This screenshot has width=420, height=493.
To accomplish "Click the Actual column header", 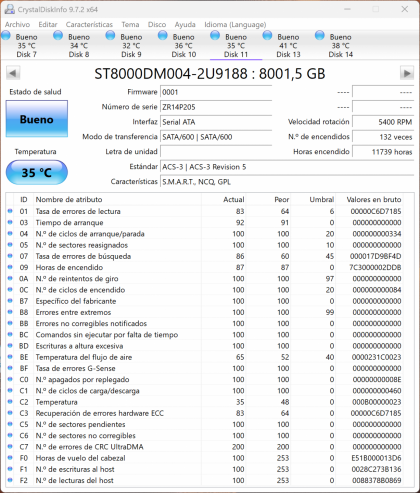I will click(223, 199).
